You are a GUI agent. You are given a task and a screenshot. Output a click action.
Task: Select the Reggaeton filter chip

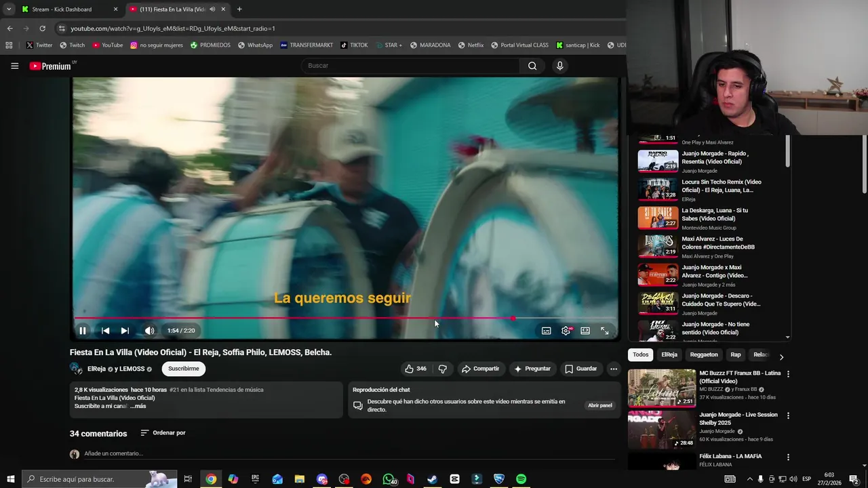tap(704, 354)
